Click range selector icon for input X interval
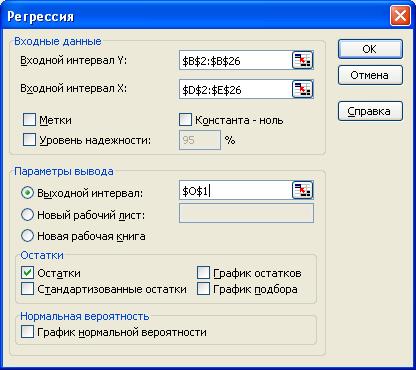Image resolution: width=416 pixels, height=370 pixels. click(302, 89)
